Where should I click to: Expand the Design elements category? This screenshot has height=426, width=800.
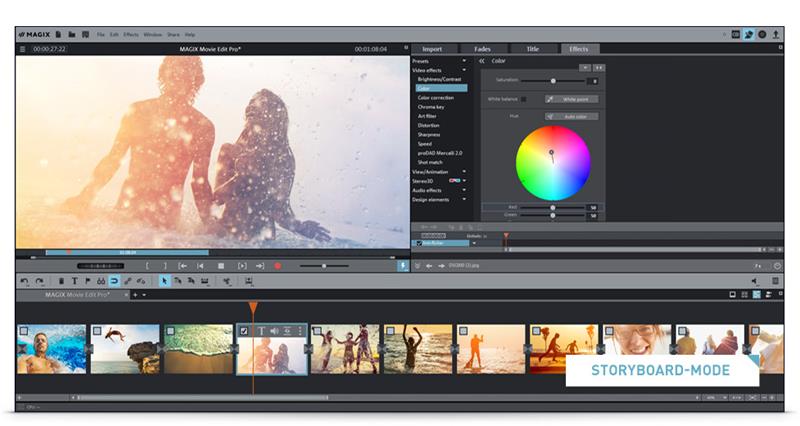[465, 199]
